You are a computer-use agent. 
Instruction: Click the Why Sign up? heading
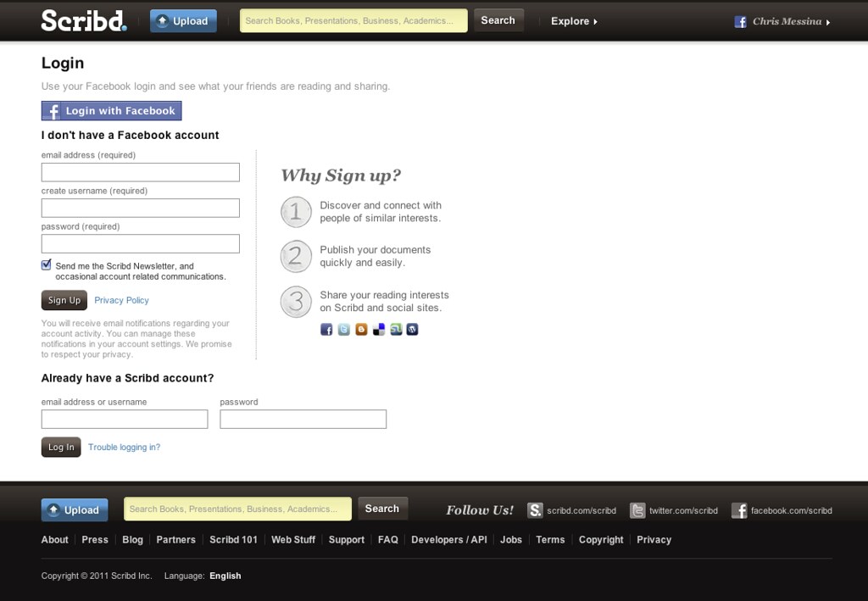point(341,175)
